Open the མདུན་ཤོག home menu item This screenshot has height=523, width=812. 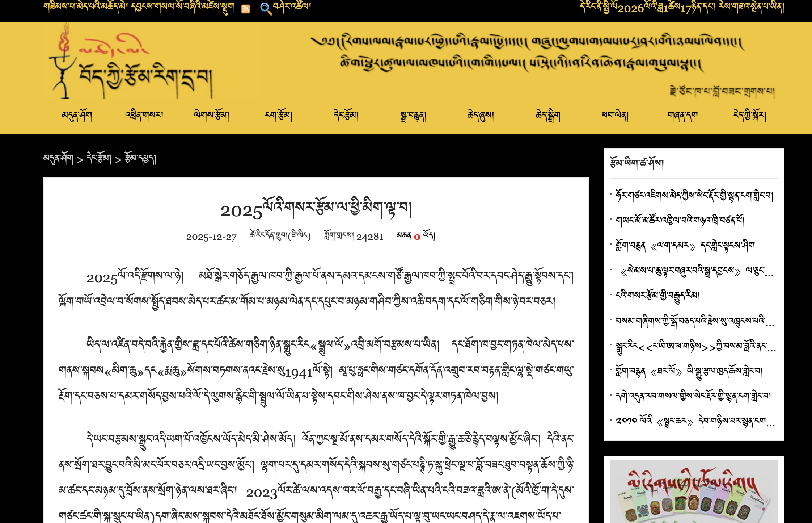point(77,116)
